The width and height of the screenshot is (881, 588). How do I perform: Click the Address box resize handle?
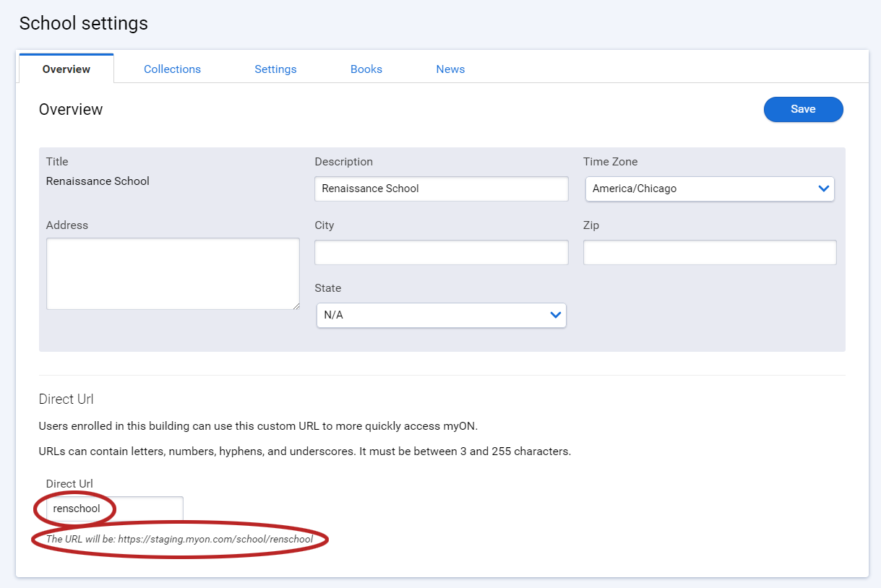pos(296,306)
